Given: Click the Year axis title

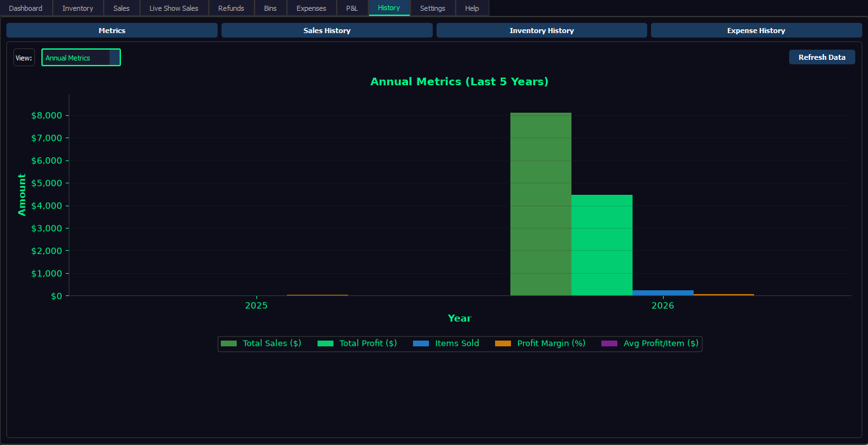Looking at the screenshot, I should point(459,318).
